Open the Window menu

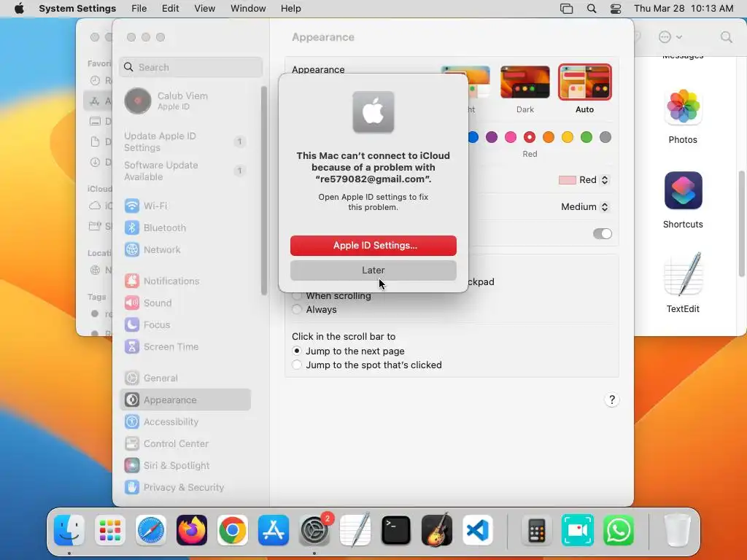(x=248, y=9)
